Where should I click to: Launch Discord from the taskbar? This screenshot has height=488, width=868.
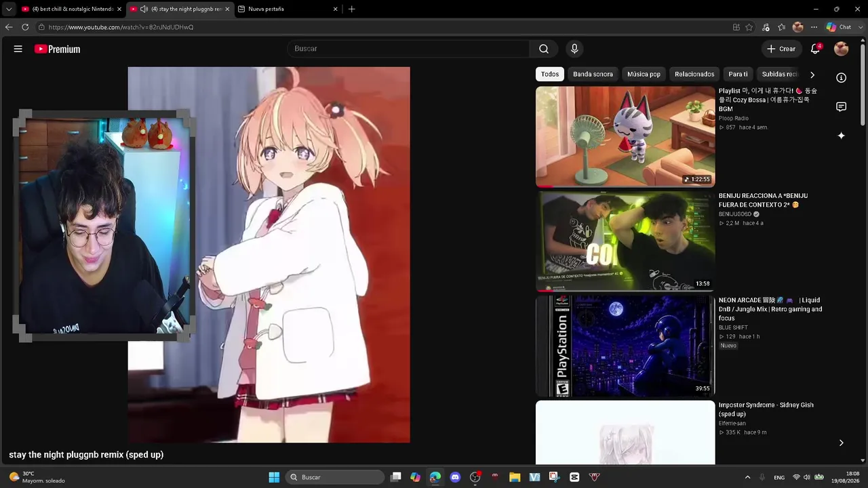click(455, 477)
